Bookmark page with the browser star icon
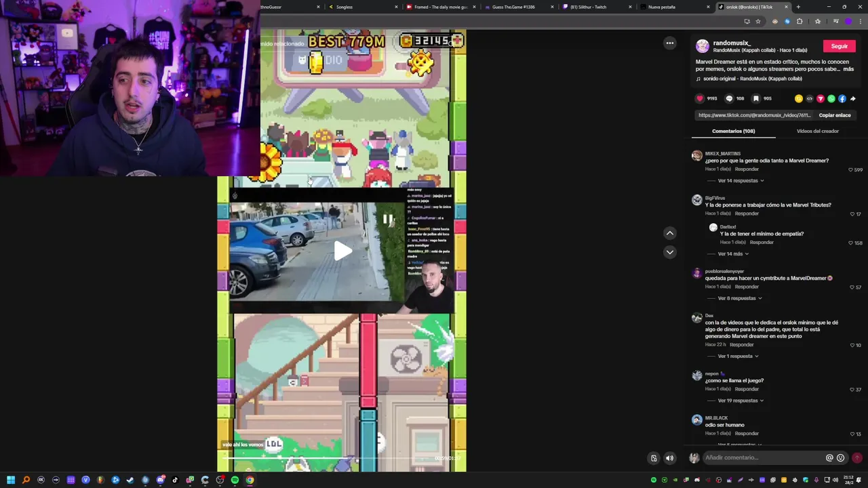The width and height of the screenshot is (868, 488). click(758, 21)
